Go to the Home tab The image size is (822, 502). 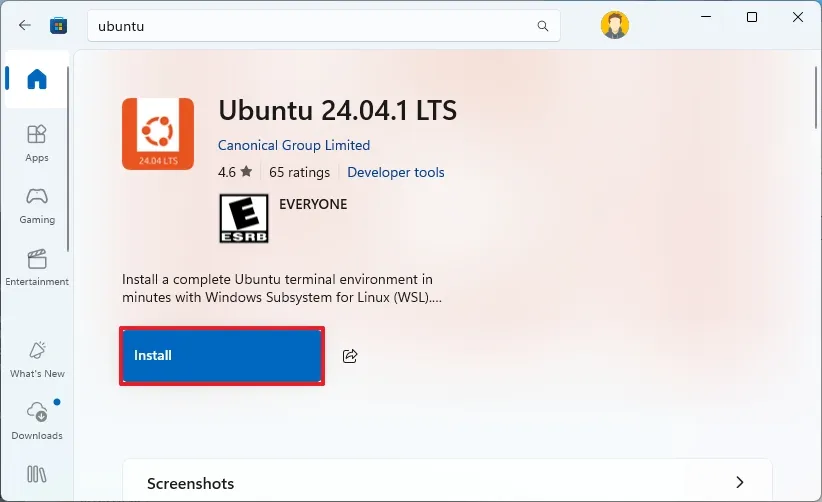coord(37,79)
